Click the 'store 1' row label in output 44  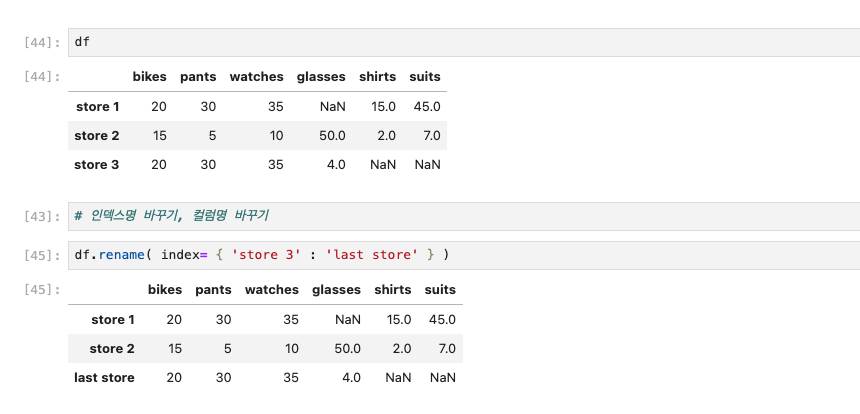coord(98,106)
